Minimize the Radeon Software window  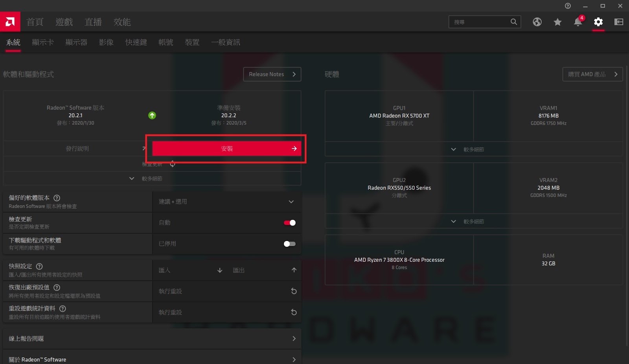(585, 6)
